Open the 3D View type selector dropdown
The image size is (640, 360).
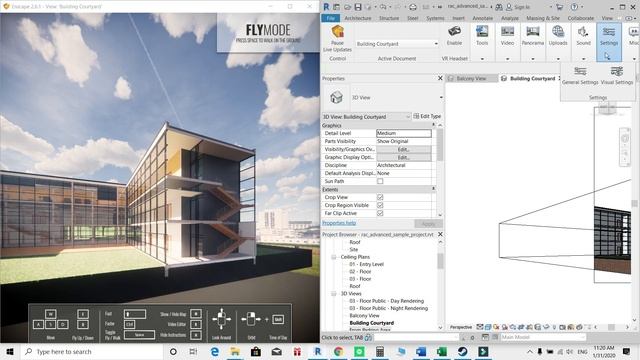[x=441, y=98]
